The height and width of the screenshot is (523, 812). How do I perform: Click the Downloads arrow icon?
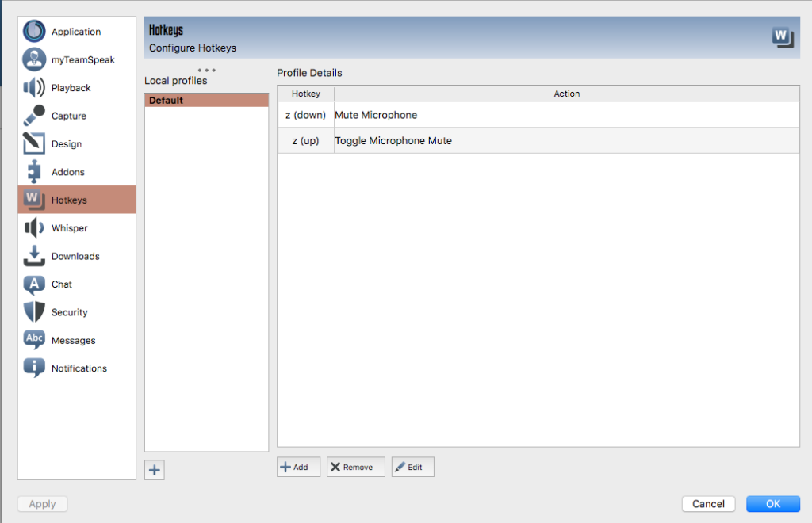(34, 255)
